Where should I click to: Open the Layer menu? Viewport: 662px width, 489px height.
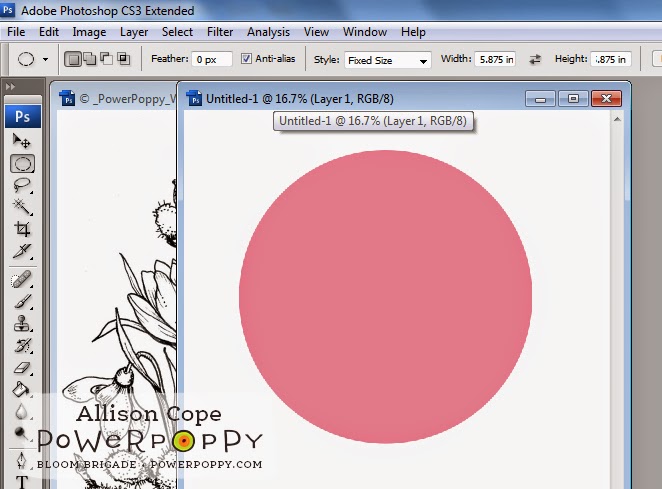tap(134, 32)
